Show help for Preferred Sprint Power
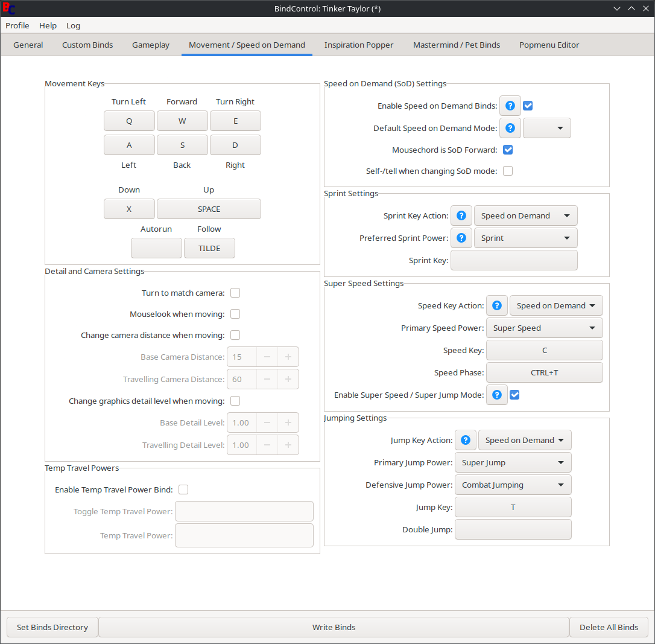 461,238
